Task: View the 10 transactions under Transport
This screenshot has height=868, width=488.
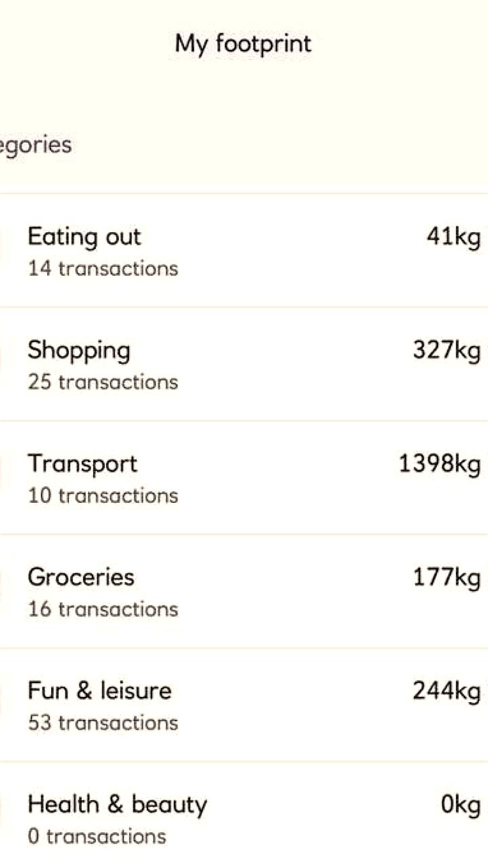Action: coord(103,496)
